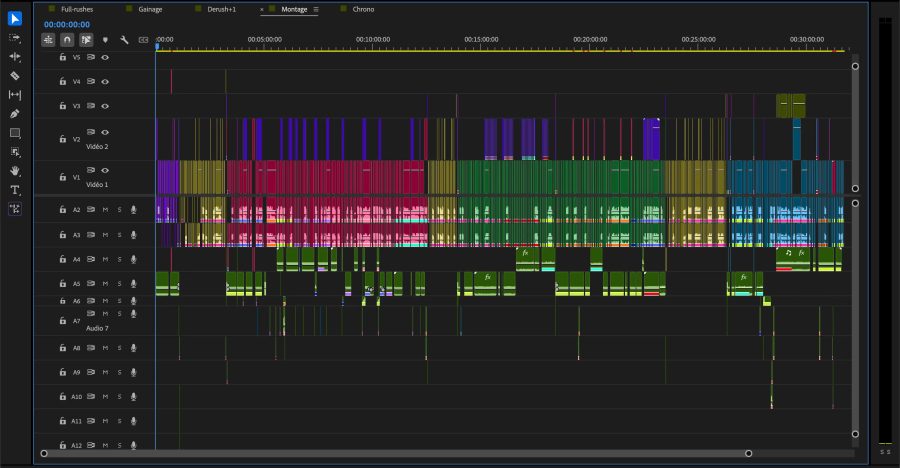The image size is (900, 468).
Task: Open the Montage panel menu
Action: (x=316, y=9)
